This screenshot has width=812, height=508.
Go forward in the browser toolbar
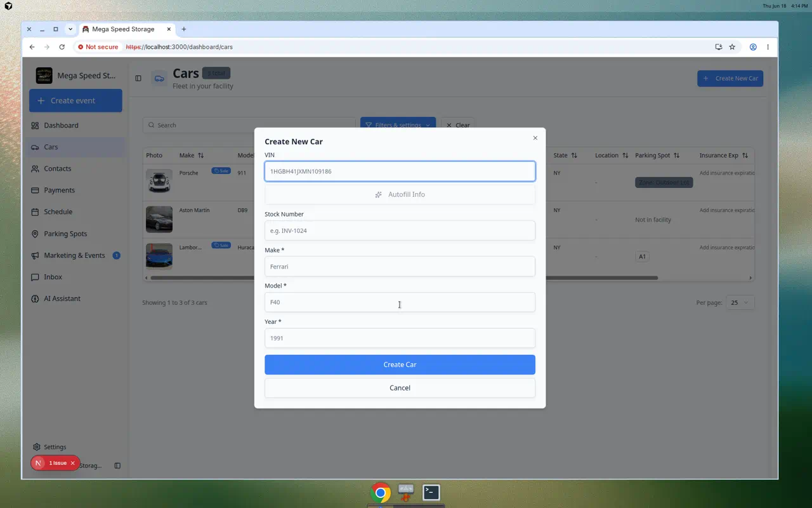(x=47, y=47)
